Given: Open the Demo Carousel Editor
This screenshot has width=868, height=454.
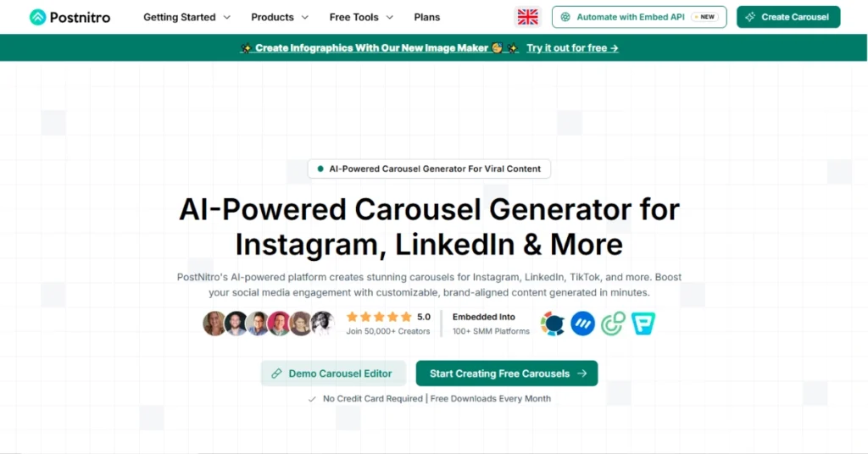Looking at the screenshot, I should click(x=332, y=374).
